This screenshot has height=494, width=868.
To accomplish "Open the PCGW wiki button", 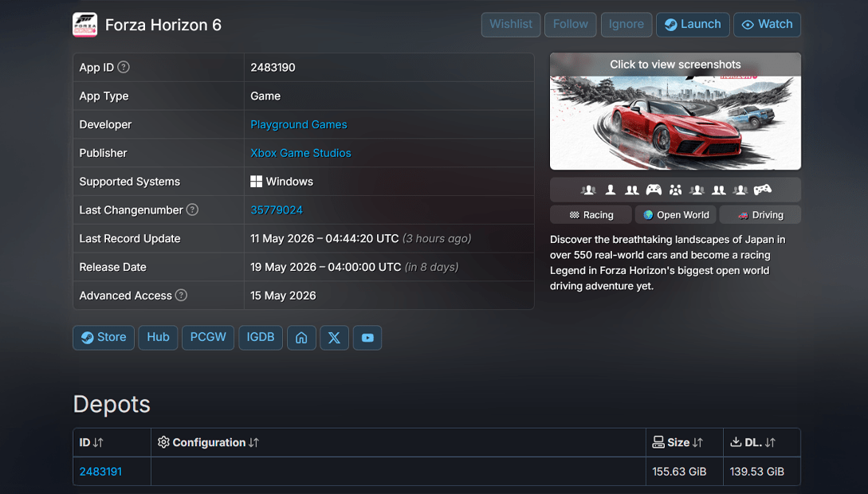I will 208,338.
